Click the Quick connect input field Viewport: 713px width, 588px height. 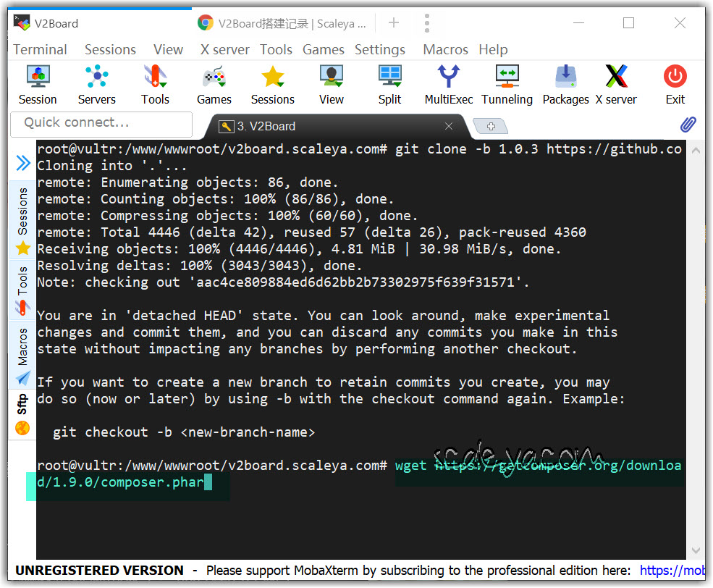tap(101, 123)
